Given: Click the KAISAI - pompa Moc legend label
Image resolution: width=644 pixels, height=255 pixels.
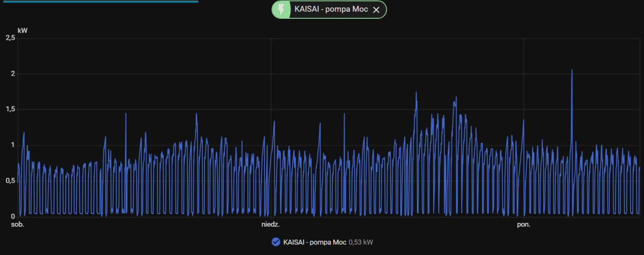Looking at the screenshot, I should click(314, 242).
